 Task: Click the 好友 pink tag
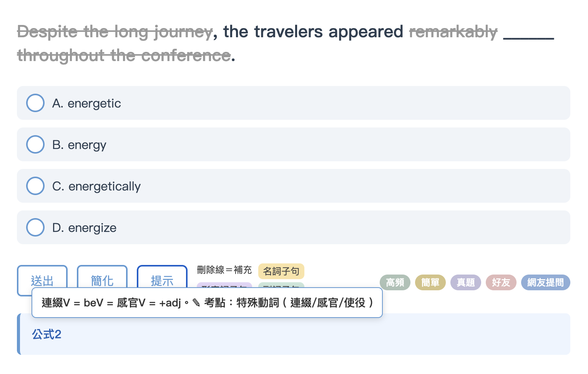point(501,283)
